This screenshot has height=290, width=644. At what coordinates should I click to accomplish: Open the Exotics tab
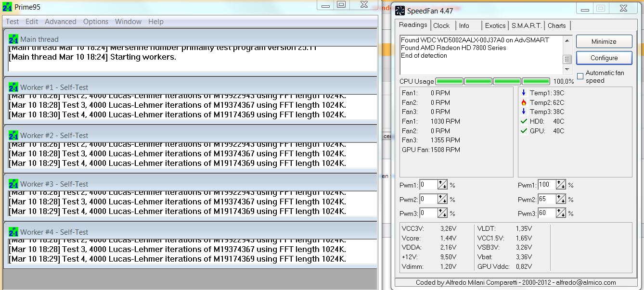495,25
